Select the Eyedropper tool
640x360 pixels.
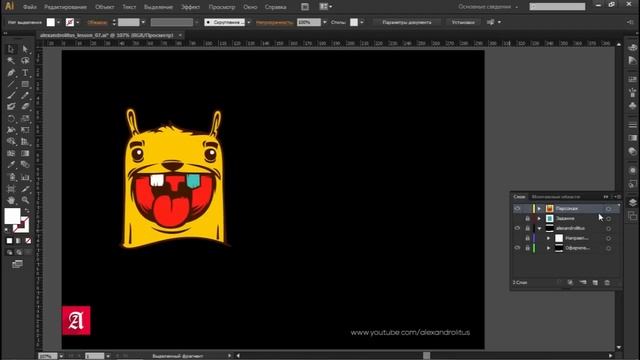(x=11, y=165)
